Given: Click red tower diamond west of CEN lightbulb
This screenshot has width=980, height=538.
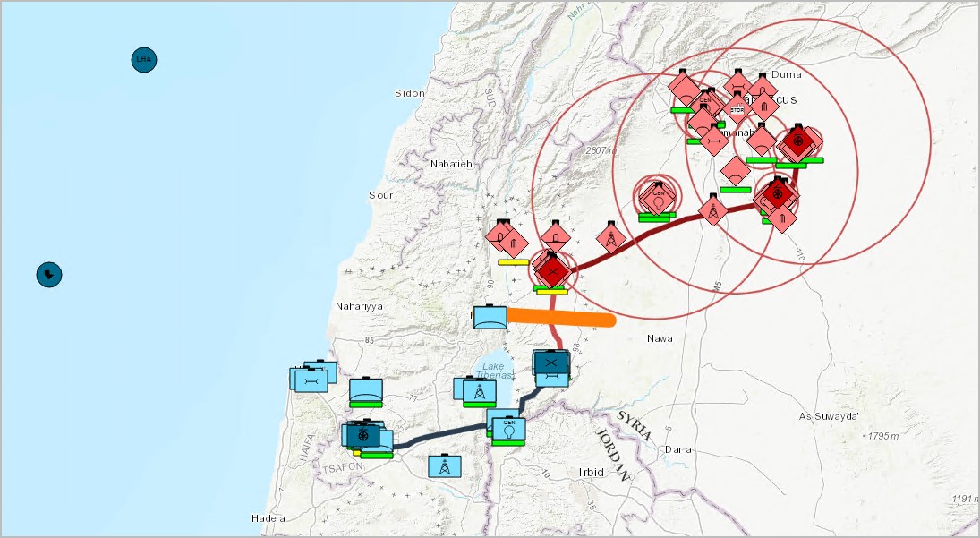Looking at the screenshot, I should point(611,238).
